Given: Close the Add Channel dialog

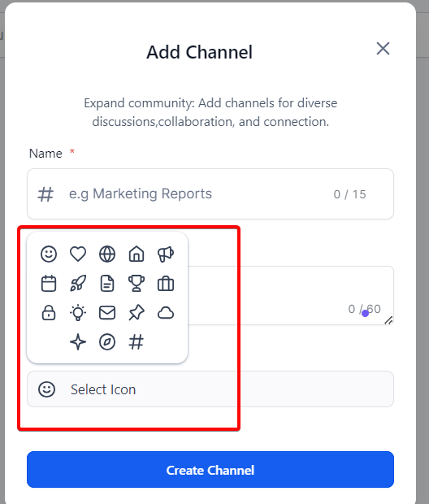Looking at the screenshot, I should coord(383,49).
